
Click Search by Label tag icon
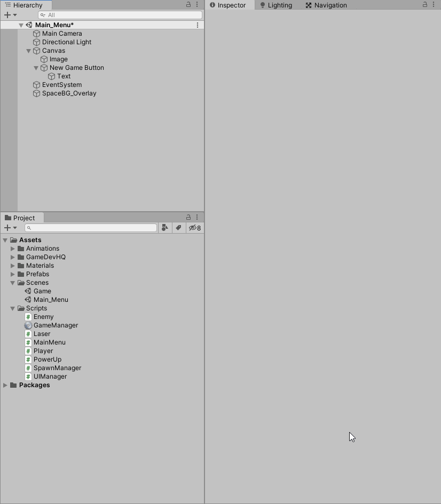tap(178, 228)
